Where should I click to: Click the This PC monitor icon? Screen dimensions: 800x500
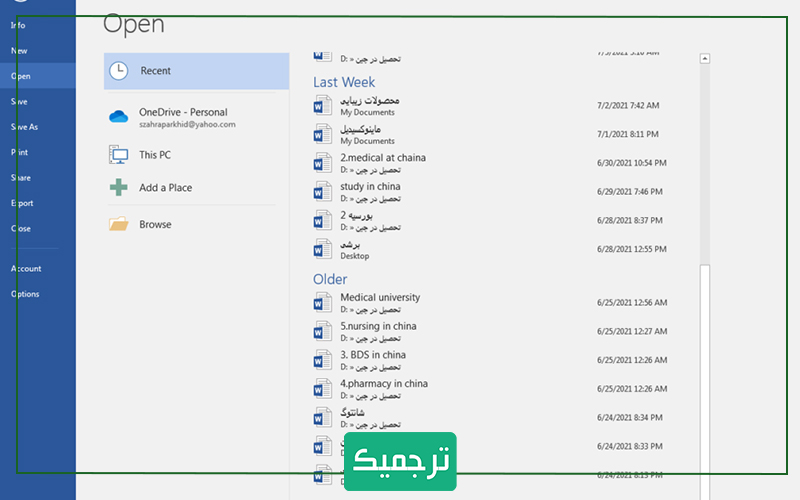[118, 155]
